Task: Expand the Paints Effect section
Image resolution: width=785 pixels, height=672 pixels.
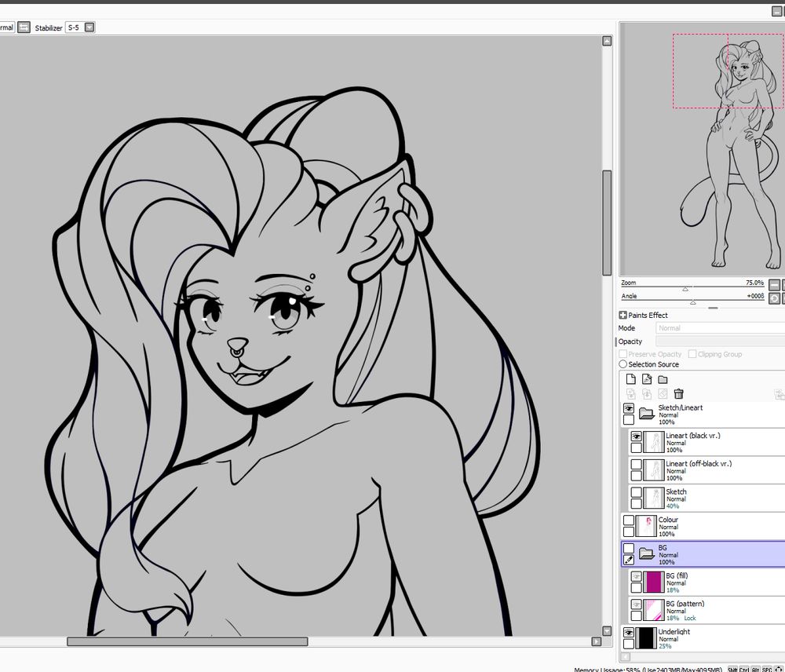Action: 623,315
